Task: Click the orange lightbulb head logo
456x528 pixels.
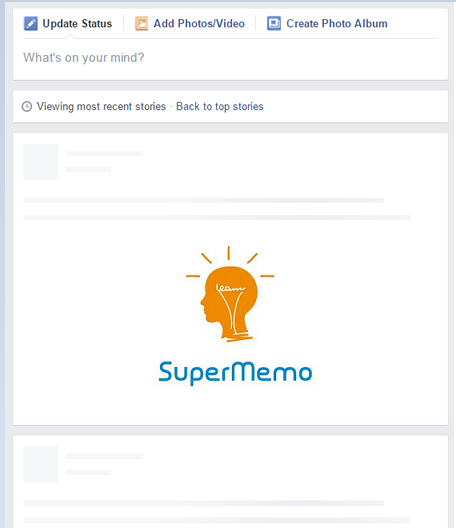Action: (x=230, y=294)
